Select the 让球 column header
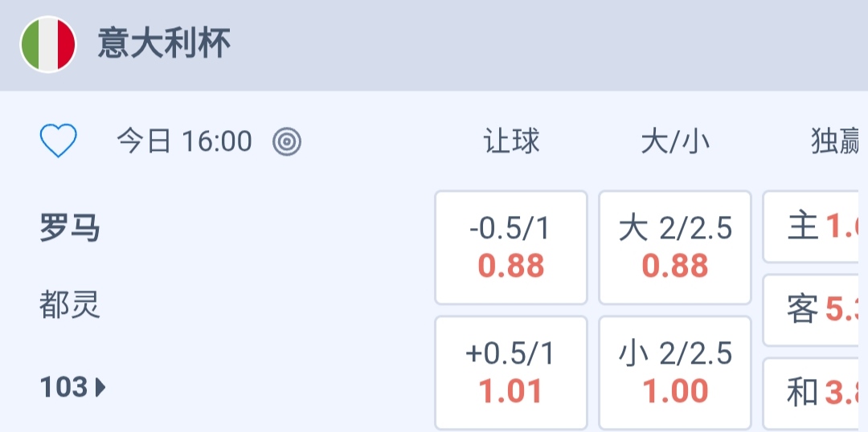The image size is (868, 432). (x=511, y=142)
